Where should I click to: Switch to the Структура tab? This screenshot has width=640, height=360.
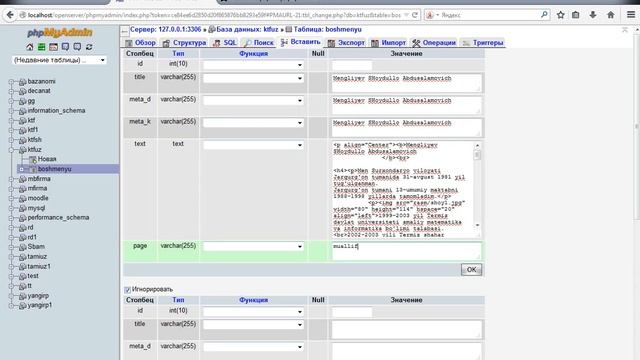coord(184,42)
